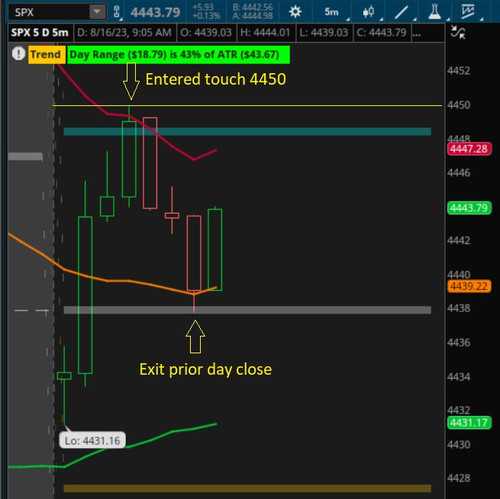This screenshot has width=500, height=499.
Task: Open the SPX symbol dropdown arrow
Action: [x=97, y=12]
